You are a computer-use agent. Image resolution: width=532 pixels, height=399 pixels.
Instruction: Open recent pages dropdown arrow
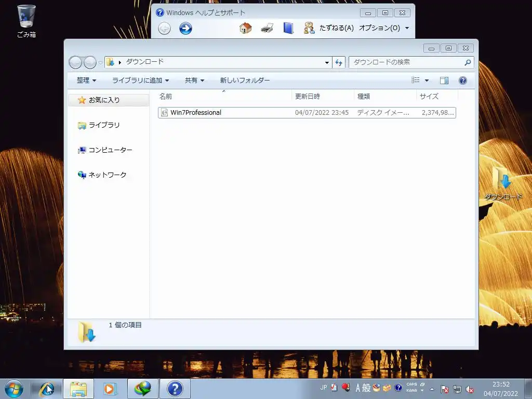pyautogui.click(x=100, y=62)
